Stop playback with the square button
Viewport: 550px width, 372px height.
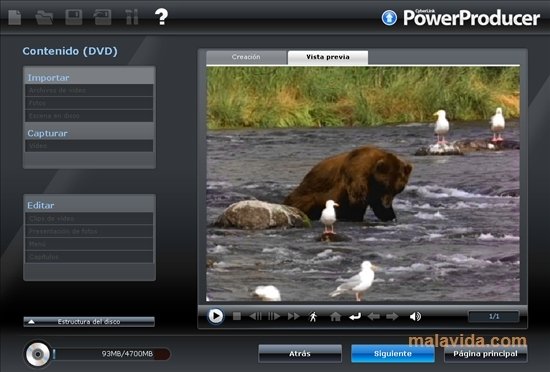tap(237, 316)
